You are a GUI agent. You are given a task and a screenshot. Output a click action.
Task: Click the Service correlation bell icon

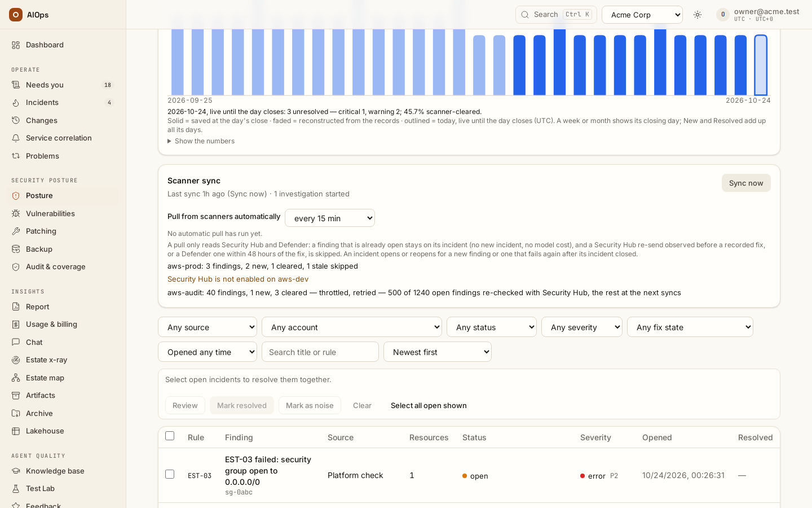click(16, 138)
